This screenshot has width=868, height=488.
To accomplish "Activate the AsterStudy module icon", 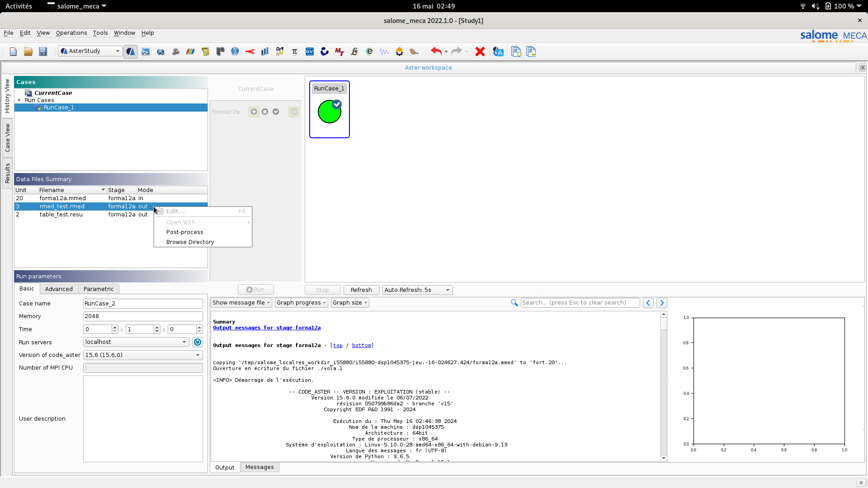I will (x=130, y=52).
